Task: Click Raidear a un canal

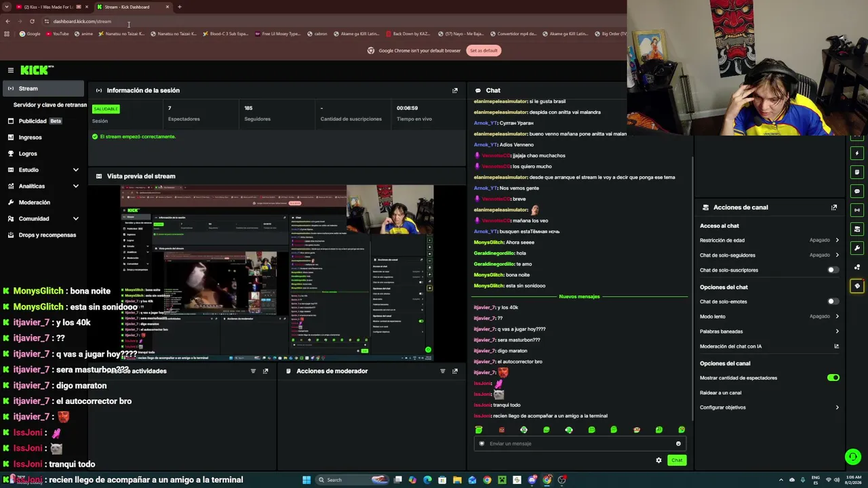Action: (x=721, y=393)
